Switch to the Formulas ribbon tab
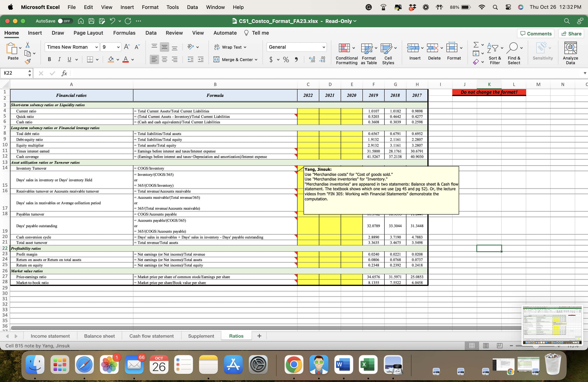The width and height of the screenshot is (588, 382). point(124,33)
